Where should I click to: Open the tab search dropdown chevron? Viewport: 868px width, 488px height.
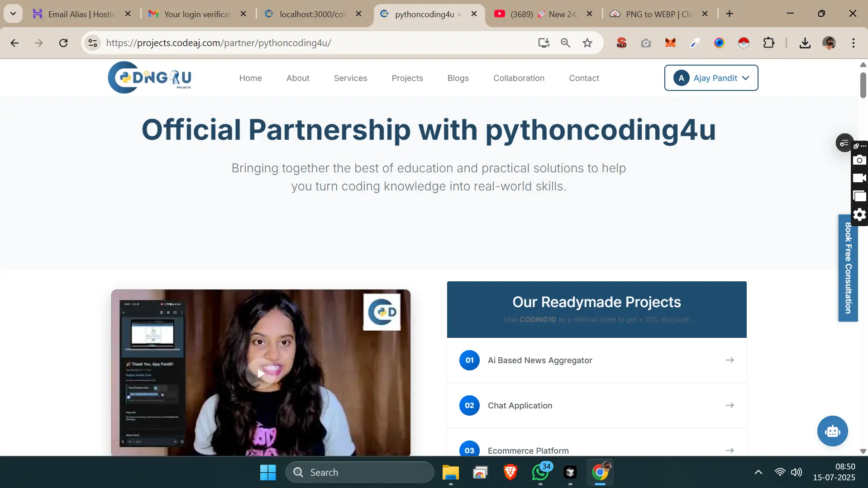click(13, 14)
